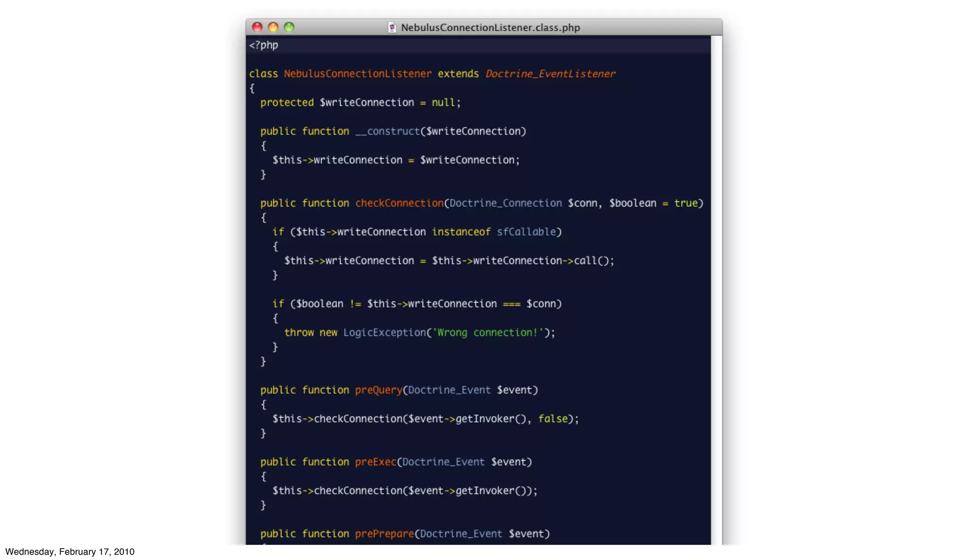Click the sfCallable class reference

(526, 232)
